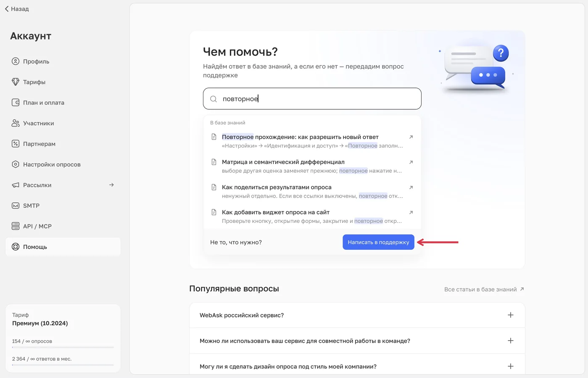Open the Повторное прохождение article title
The width and height of the screenshot is (588, 378).
click(x=300, y=137)
